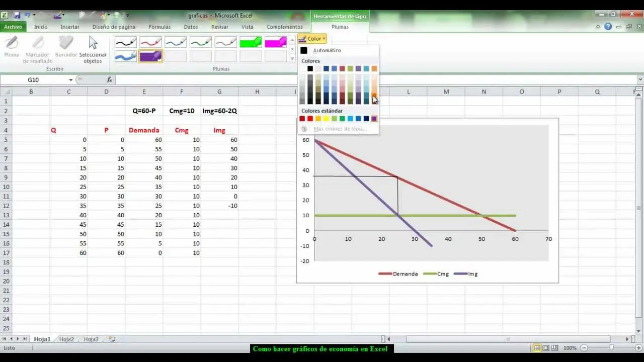The image size is (644, 362).
Task: Switch to the Hoja2 sheet tab
Action: pos(66,339)
